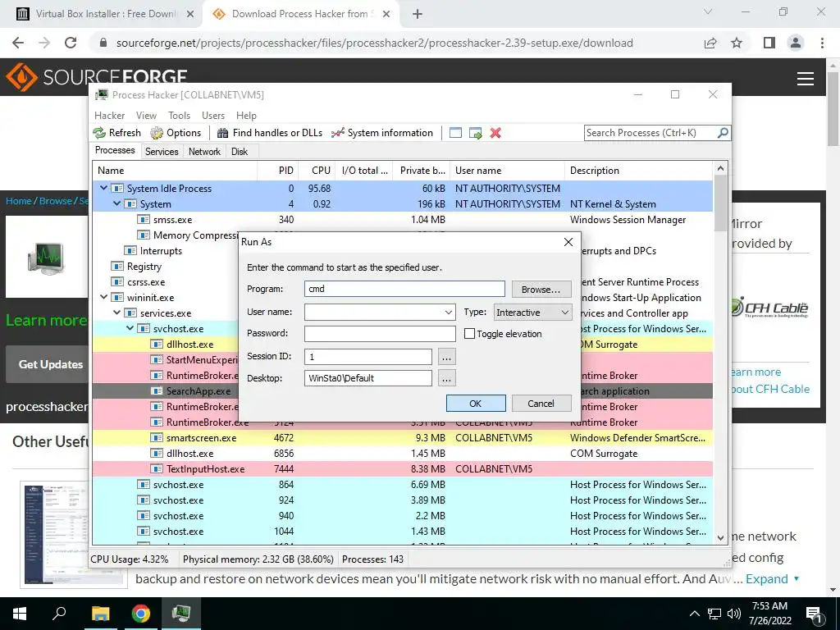Click the Desktop ellipsis button

[447, 379]
